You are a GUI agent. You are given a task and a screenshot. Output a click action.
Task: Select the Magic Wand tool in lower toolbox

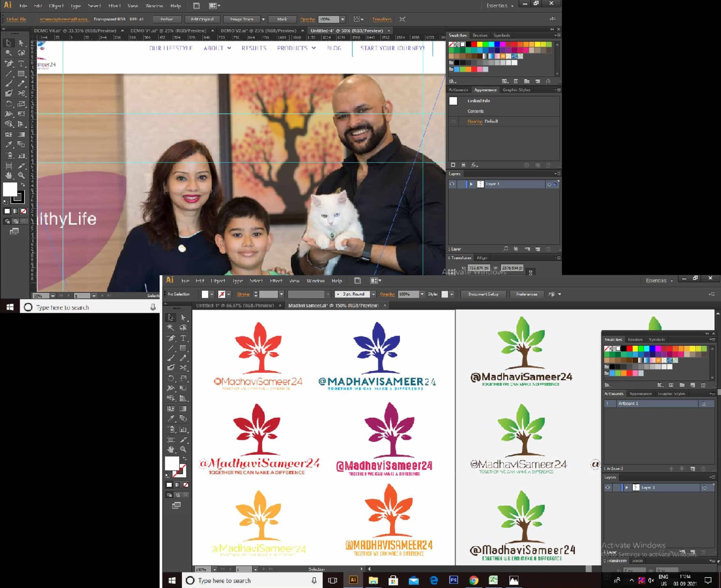tap(170, 328)
